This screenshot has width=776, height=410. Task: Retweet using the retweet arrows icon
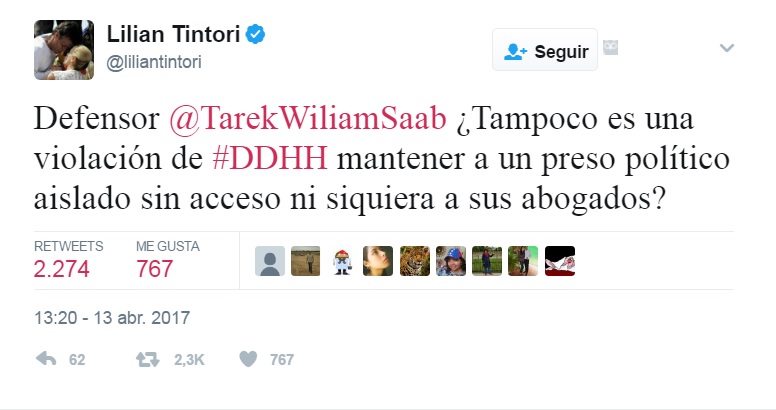(x=148, y=359)
